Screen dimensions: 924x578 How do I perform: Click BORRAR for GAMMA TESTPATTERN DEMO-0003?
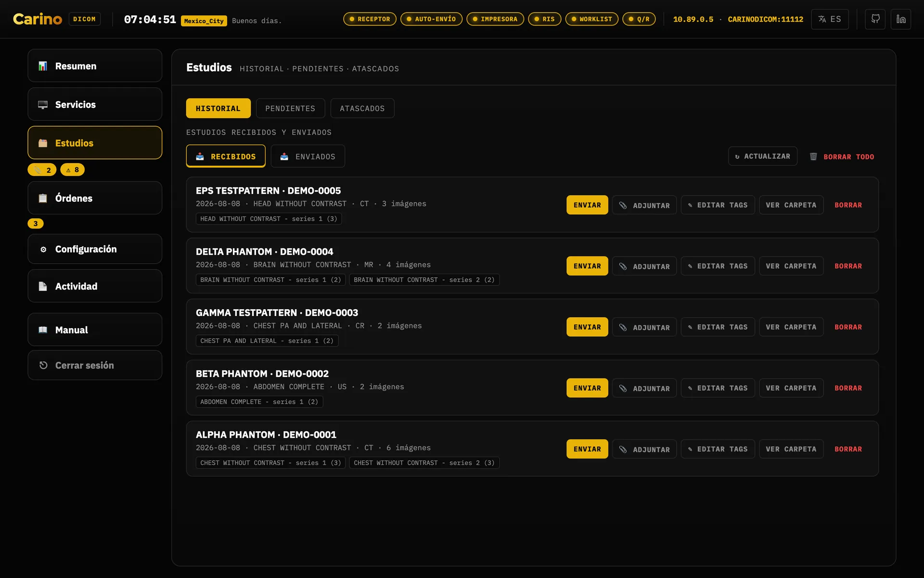[848, 327]
